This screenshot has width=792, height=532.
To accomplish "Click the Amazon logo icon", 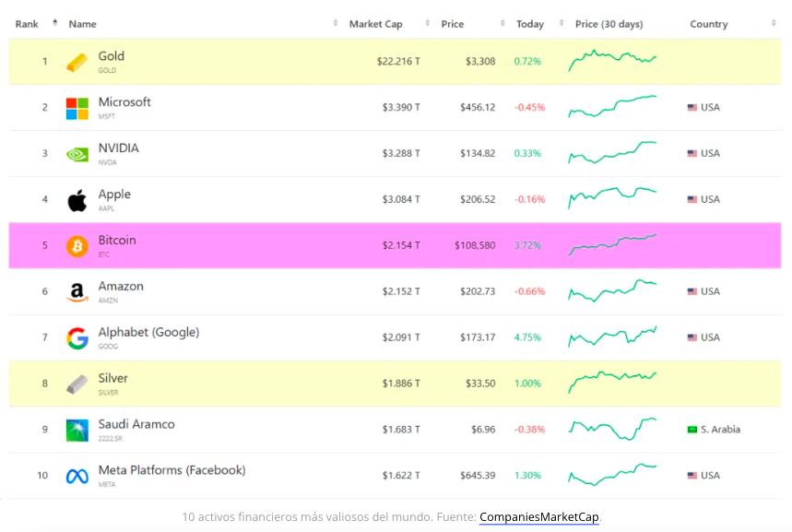I will tap(77, 292).
